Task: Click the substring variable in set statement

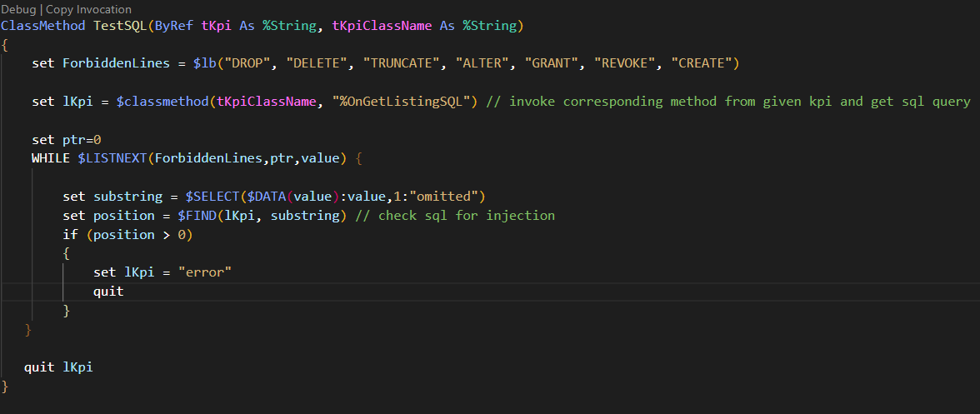Action: [127, 196]
